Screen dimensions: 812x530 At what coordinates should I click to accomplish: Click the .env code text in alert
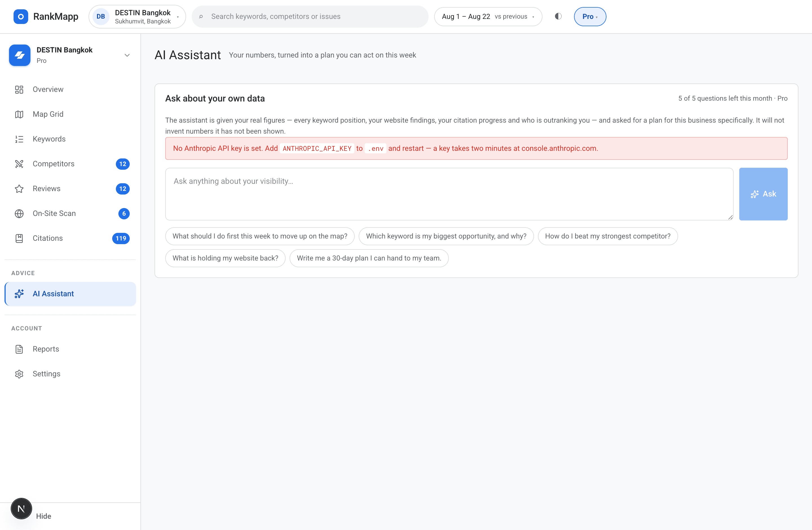(x=376, y=148)
